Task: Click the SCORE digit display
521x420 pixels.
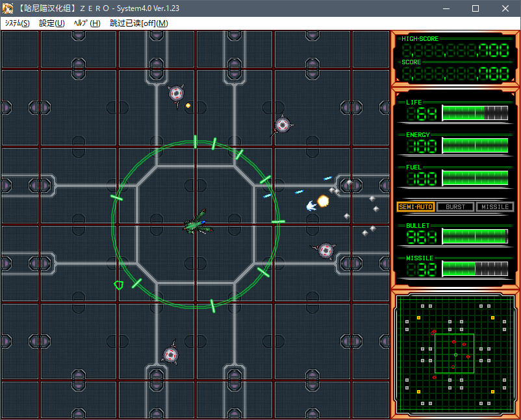Action: click(455, 74)
